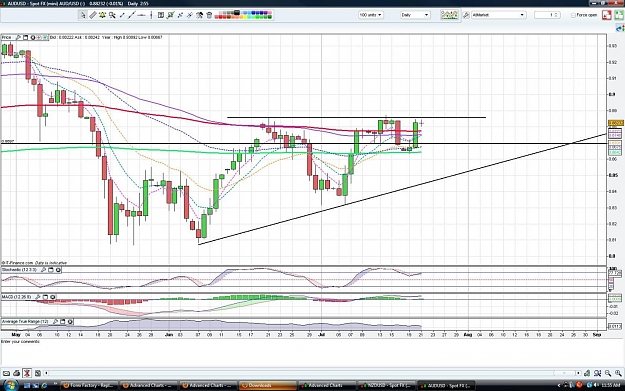Click the MACD panel settings wrench
The height and width of the screenshot is (391, 625).
pos(38,297)
